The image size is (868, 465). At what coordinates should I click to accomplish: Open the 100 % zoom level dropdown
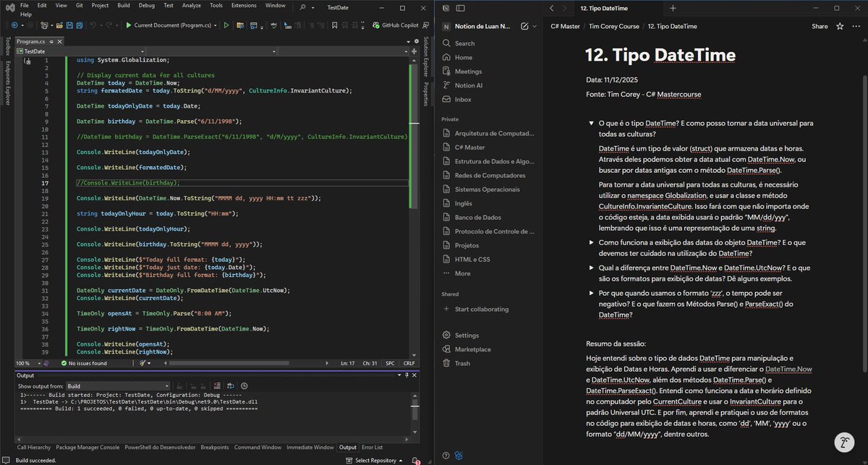pyautogui.click(x=38, y=363)
